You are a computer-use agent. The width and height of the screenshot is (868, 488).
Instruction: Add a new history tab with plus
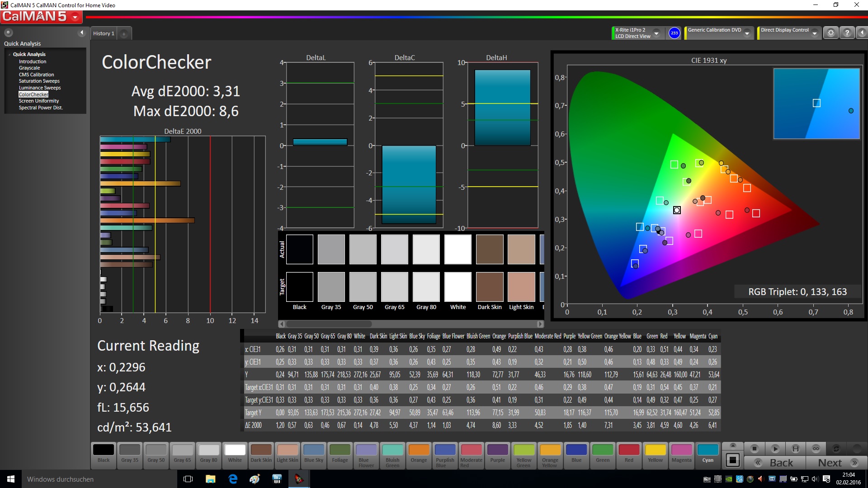click(124, 34)
